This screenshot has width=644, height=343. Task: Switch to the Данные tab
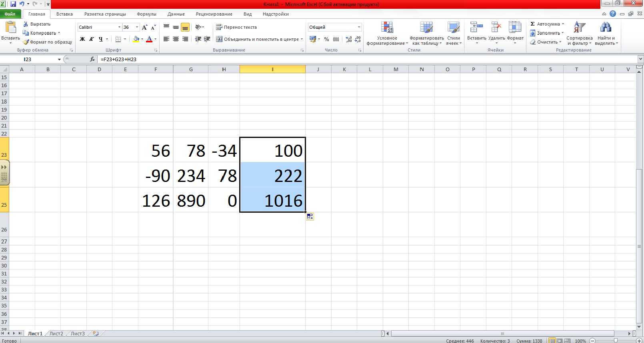pyautogui.click(x=176, y=14)
